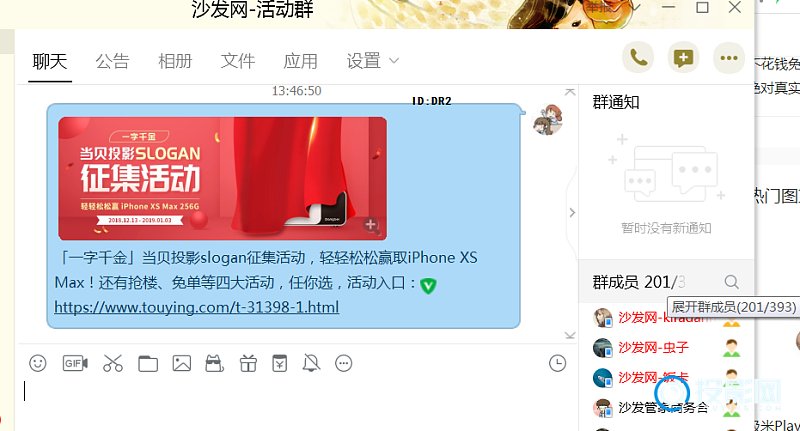
Task: Click the GIF video icon
Action: [x=74, y=363]
